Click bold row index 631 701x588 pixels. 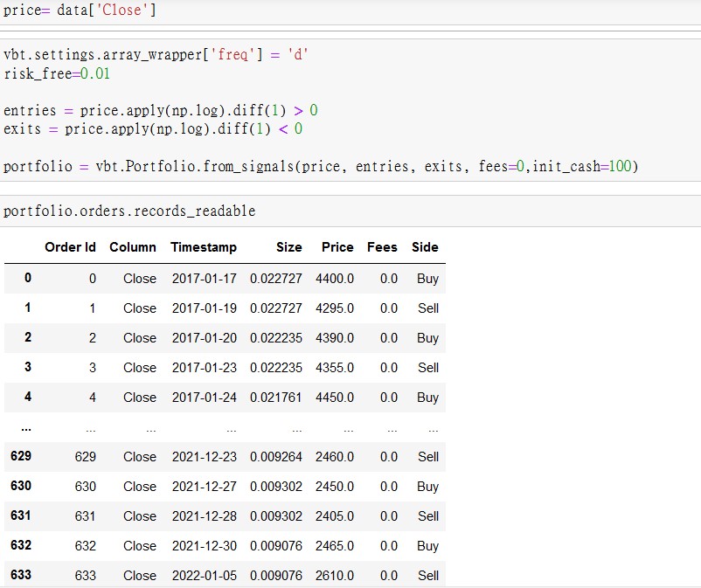coord(21,515)
